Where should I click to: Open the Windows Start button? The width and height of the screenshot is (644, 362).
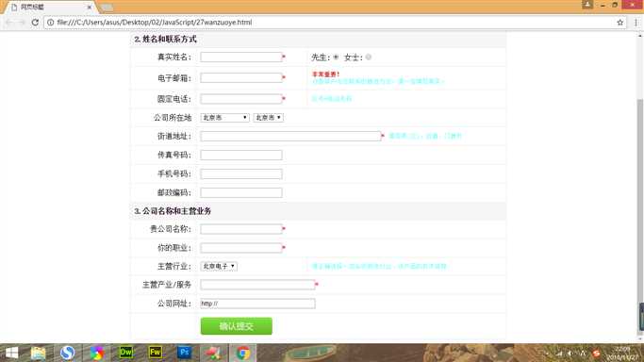[x=11, y=353]
